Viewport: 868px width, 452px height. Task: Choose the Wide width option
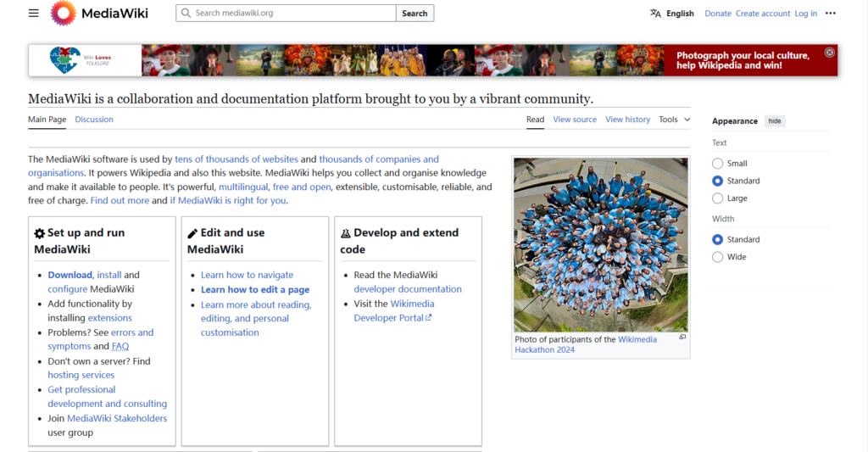coord(718,257)
